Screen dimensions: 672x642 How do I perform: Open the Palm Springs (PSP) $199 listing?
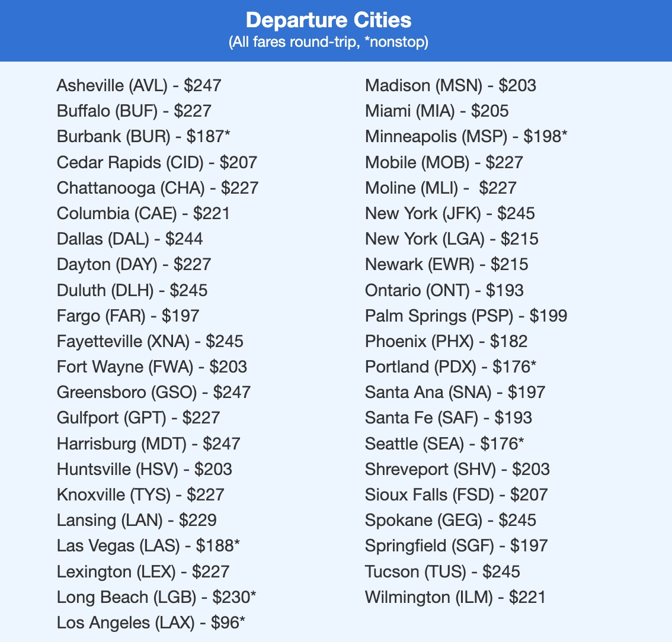tap(466, 316)
